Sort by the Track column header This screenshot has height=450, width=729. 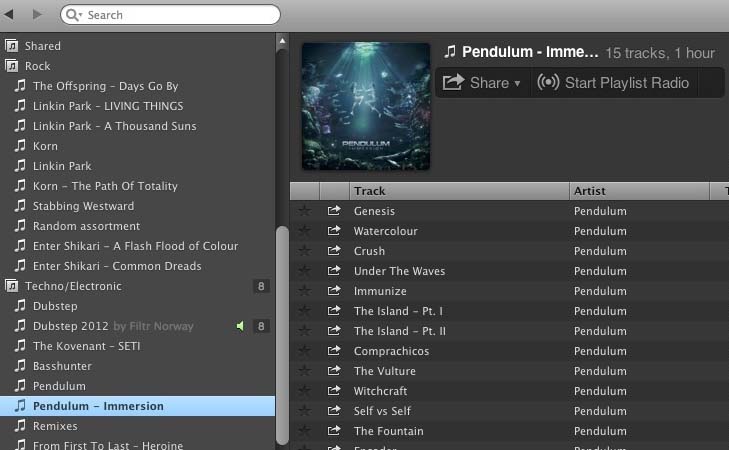459,191
